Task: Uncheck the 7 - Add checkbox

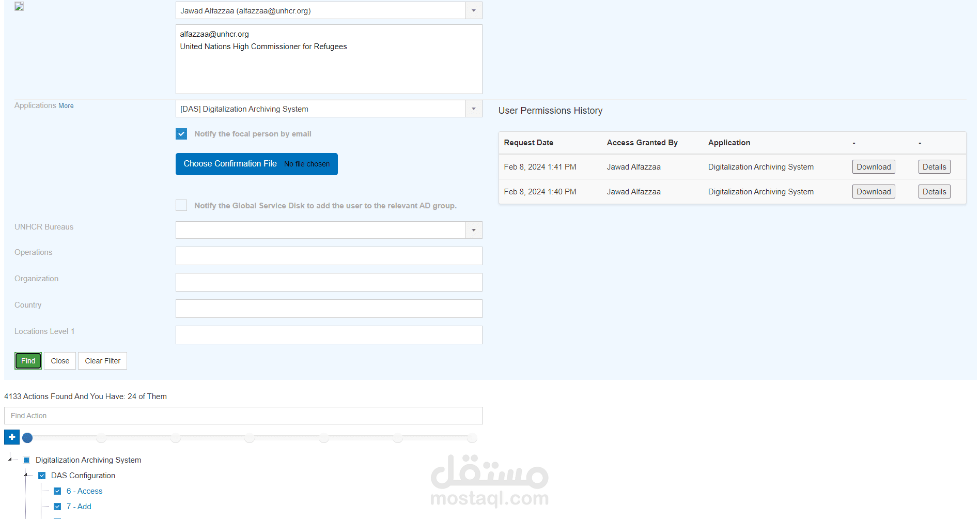Action: coord(57,507)
